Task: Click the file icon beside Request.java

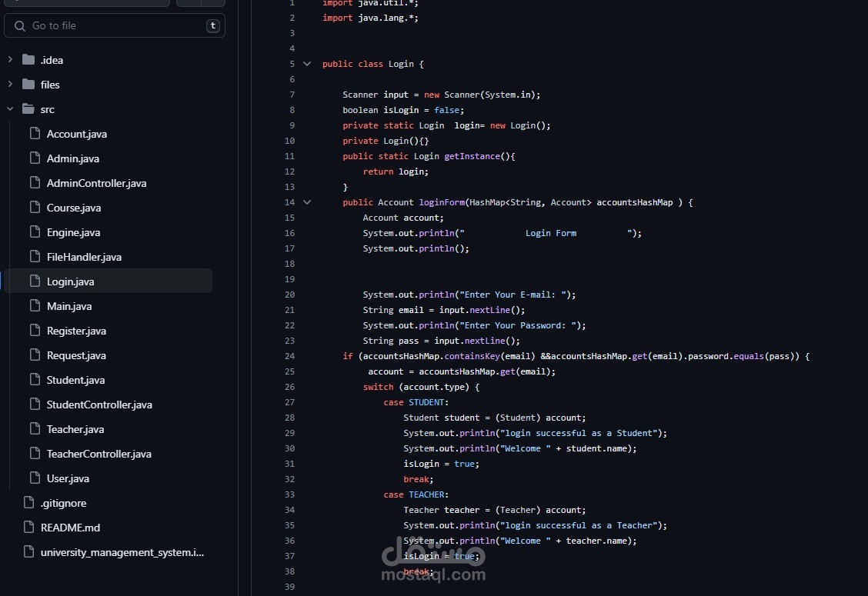Action: click(35, 355)
